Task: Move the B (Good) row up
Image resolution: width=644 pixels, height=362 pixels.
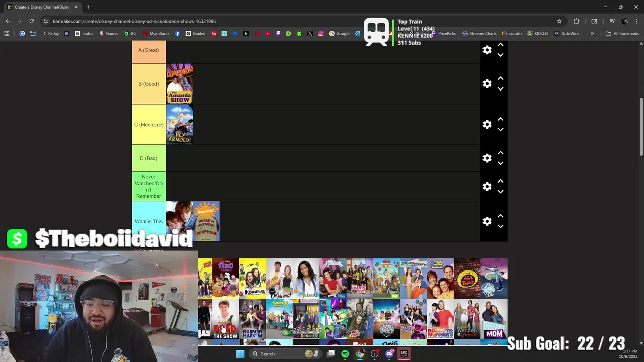Action: [x=500, y=79]
